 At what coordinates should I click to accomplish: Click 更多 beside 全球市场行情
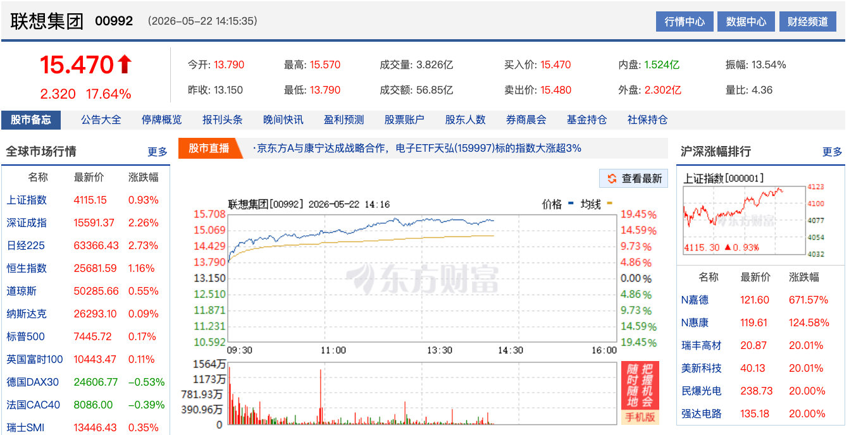pos(158,152)
